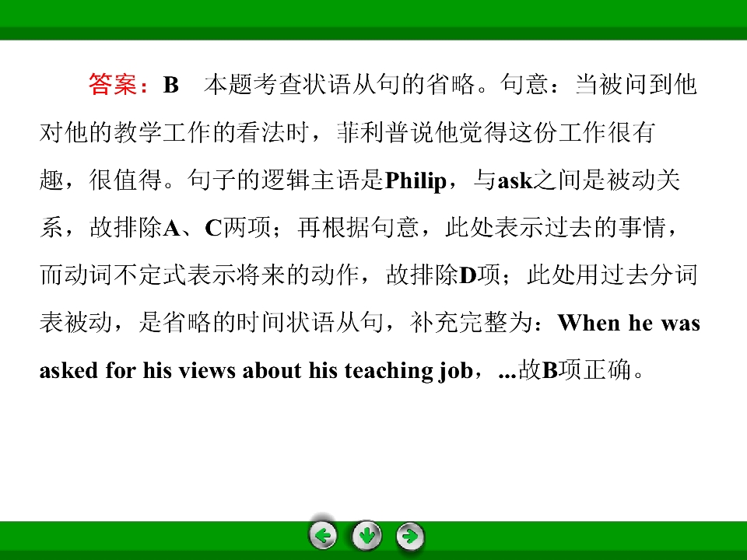747x560 pixels.
Task: Click the text 故排除A、C两项
Action: tap(180, 228)
